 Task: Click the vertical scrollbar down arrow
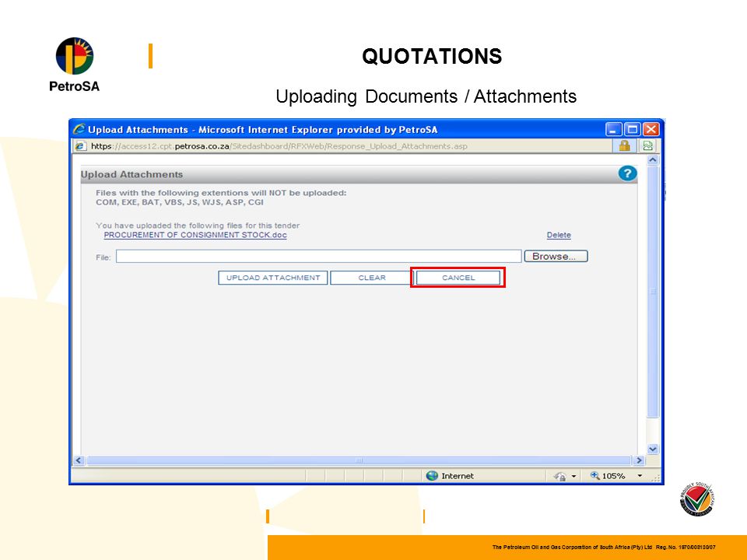pos(653,449)
